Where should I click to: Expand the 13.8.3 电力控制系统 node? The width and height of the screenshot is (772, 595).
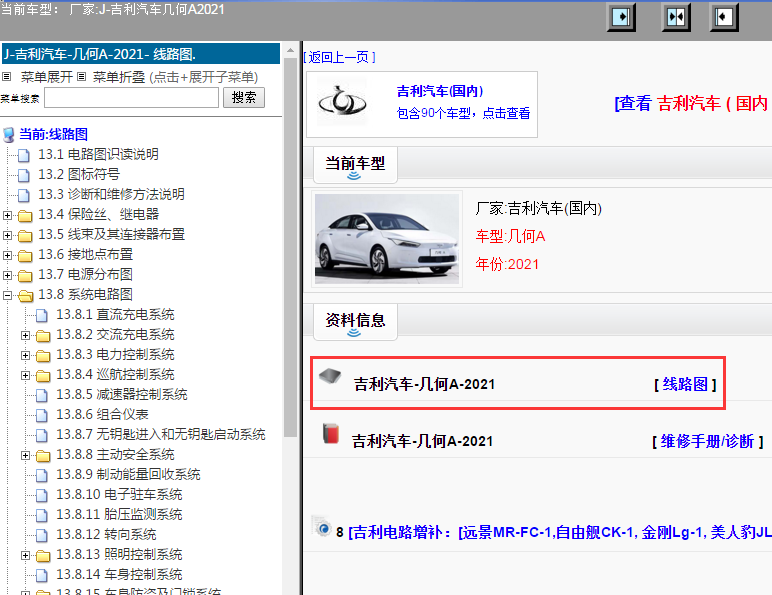26,355
